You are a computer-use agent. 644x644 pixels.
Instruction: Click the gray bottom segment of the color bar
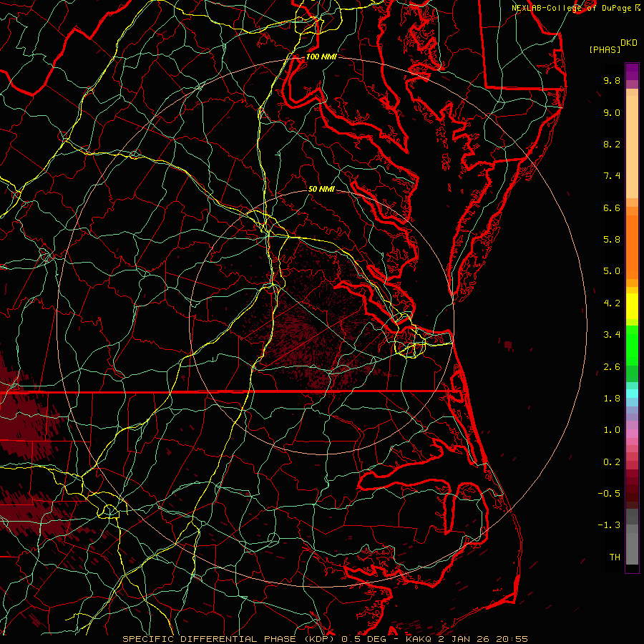coord(632,545)
